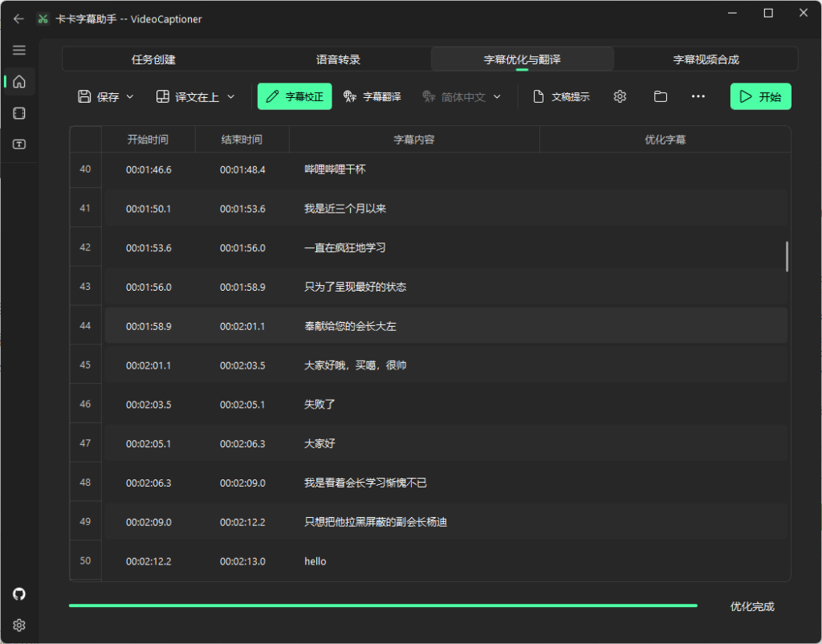
Task: Click the back arrow in title bar
Action: point(18,18)
